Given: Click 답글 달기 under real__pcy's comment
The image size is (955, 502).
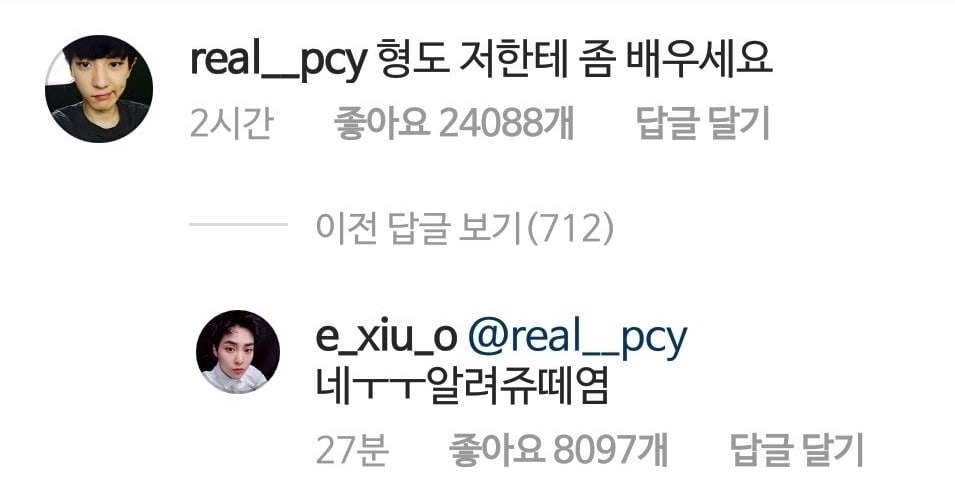Looking at the screenshot, I should [x=703, y=123].
